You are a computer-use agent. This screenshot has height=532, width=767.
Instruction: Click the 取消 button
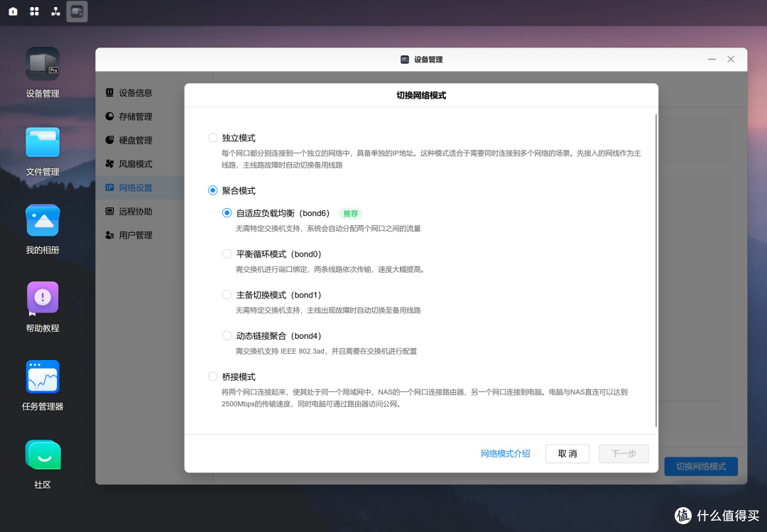(567, 453)
